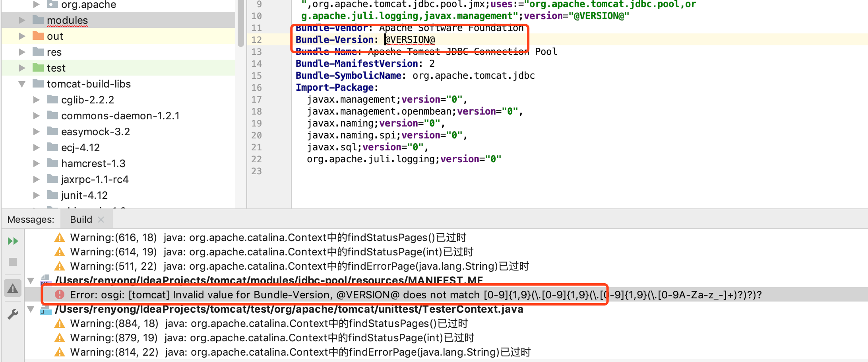Expand the modules folder in the project tree
868x362 pixels.
coord(22,20)
